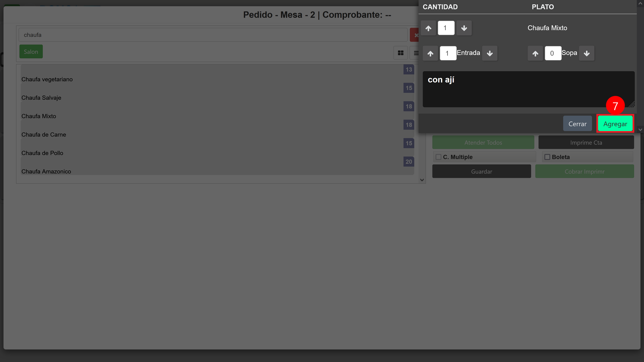Edit the 'con ají' notes textarea
The width and height of the screenshot is (644, 362).
(528, 89)
